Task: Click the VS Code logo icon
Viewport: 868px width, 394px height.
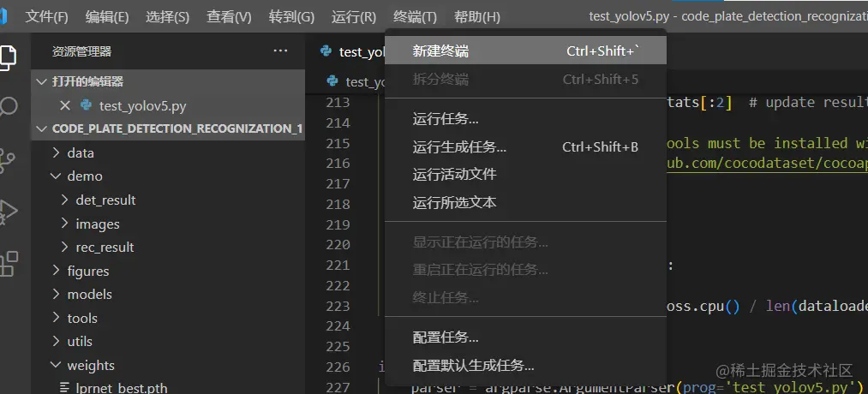Action: tap(3, 16)
